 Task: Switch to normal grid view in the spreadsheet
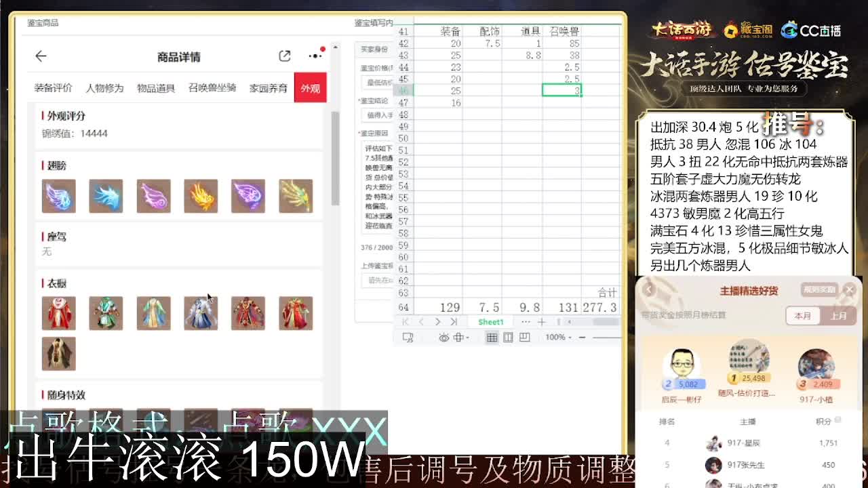click(492, 337)
